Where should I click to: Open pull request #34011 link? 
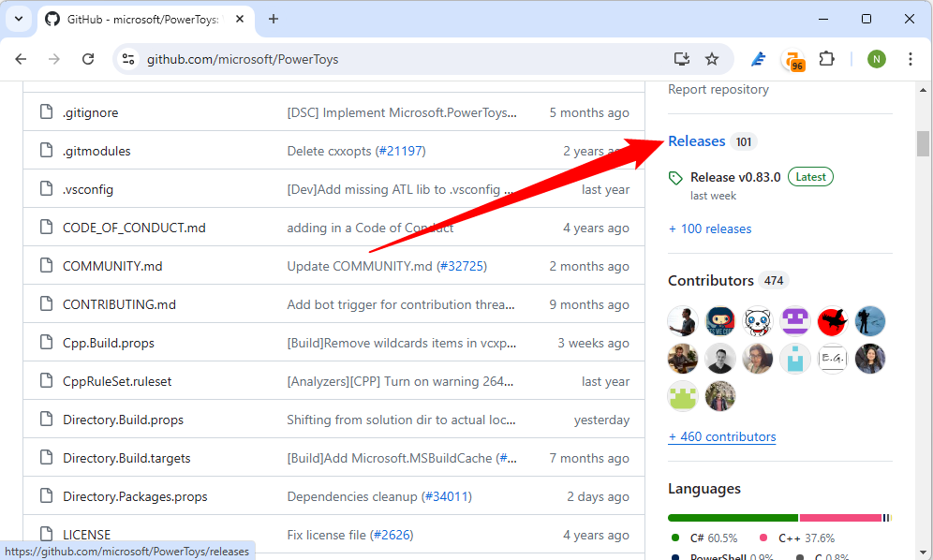click(x=446, y=496)
